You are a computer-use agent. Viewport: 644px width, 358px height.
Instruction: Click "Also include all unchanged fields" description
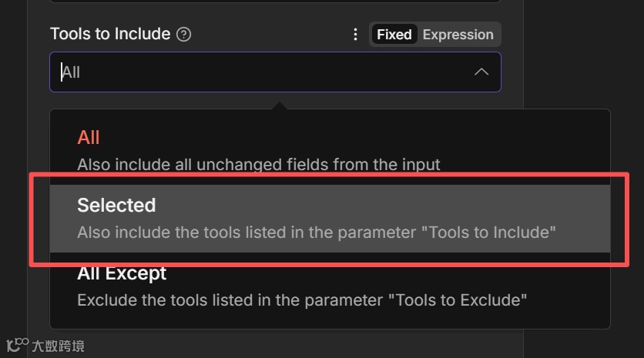[259, 164]
